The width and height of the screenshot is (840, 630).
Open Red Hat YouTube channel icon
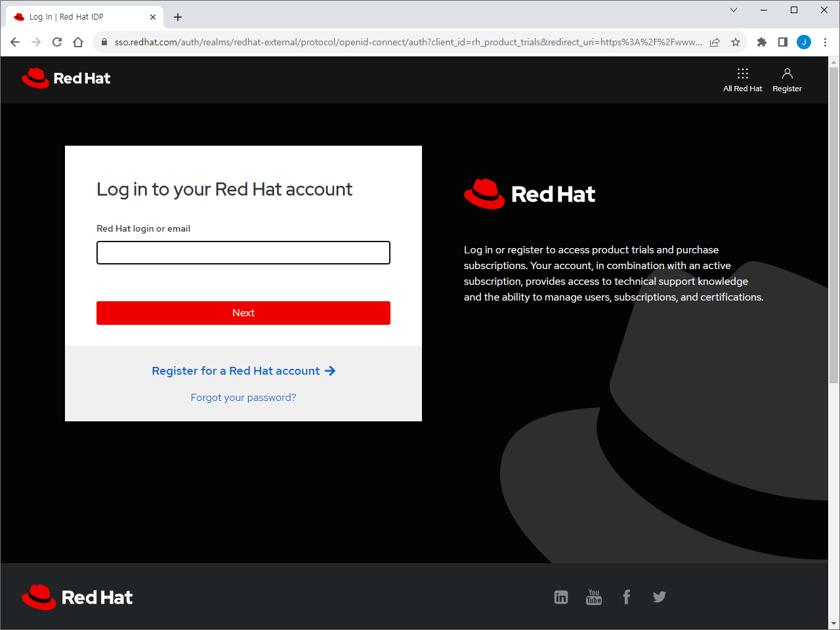tap(594, 597)
